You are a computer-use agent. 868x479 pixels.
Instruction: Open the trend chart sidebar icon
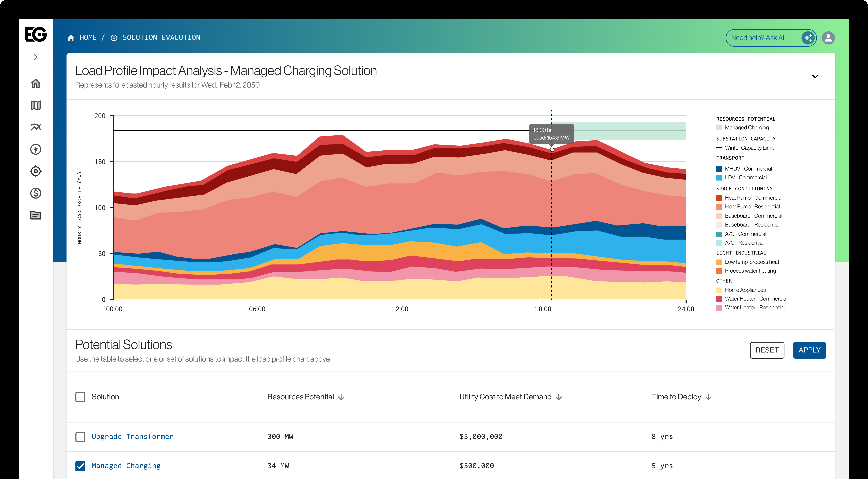[x=36, y=127]
